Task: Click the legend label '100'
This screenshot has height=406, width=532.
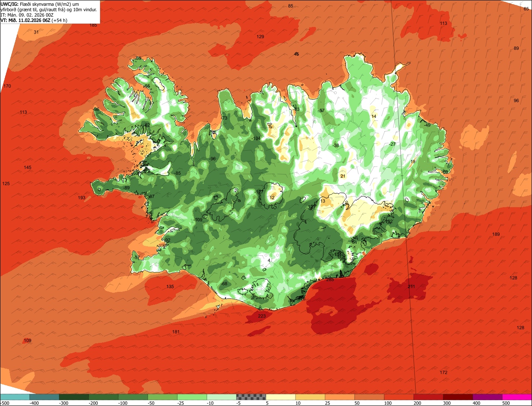Action: 387,403
